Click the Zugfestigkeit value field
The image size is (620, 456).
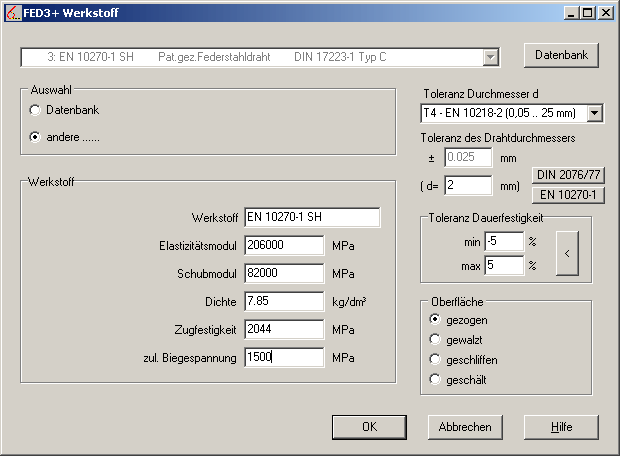coord(284,330)
